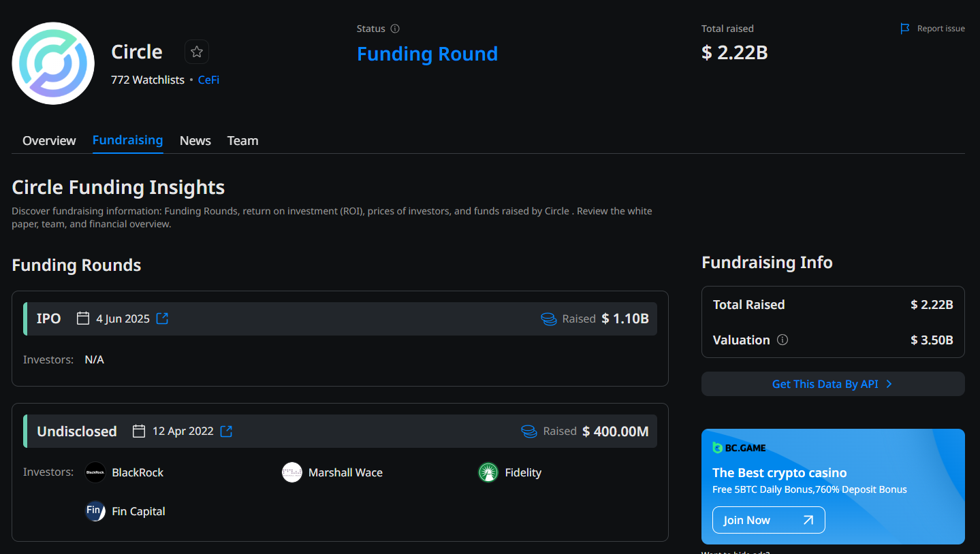Image resolution: width=980 pixels, height=554 pixels.
Task: Open the Funding Round status link
Action: pyautogui.click(x=427, y=54)
